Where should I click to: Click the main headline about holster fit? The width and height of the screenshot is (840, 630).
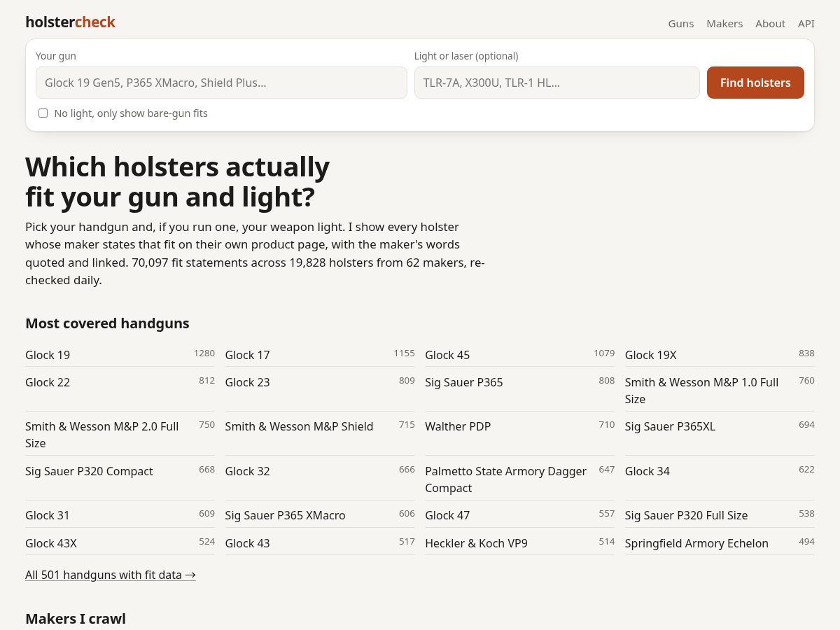click(x=177, y=182)
